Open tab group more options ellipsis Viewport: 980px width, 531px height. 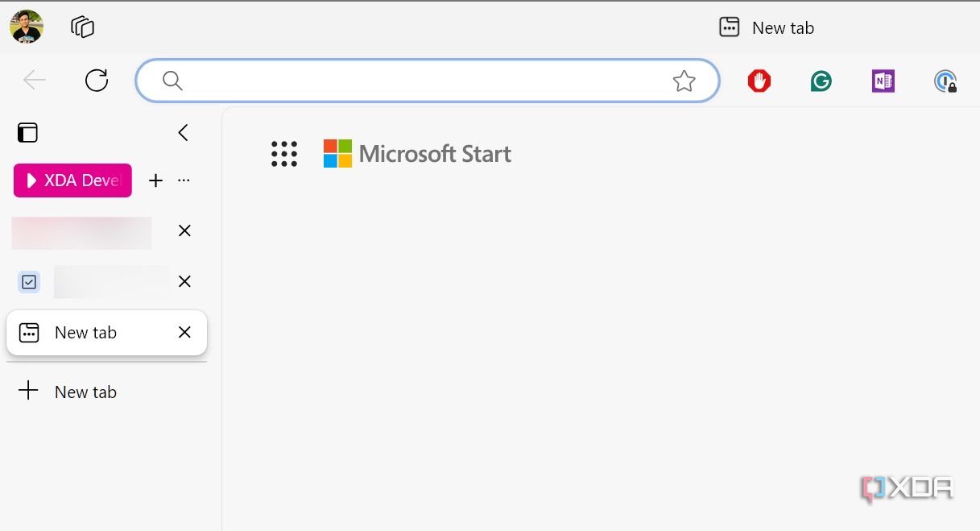click(184, 180)
